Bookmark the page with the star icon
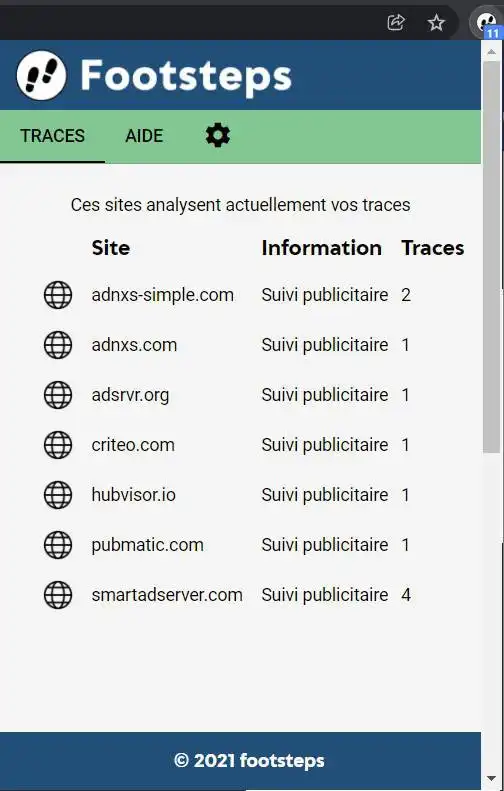This screenshot has width=504, height=791. coord(436,22)
